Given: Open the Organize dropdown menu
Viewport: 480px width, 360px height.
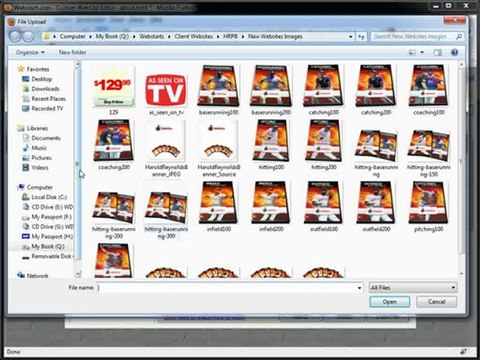Looking at the screenshot, I should tap(30, 52).
